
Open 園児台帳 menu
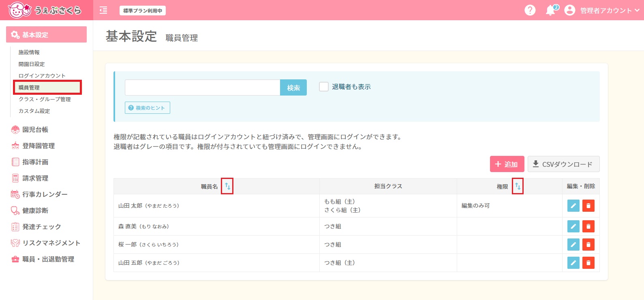(35, 130)
